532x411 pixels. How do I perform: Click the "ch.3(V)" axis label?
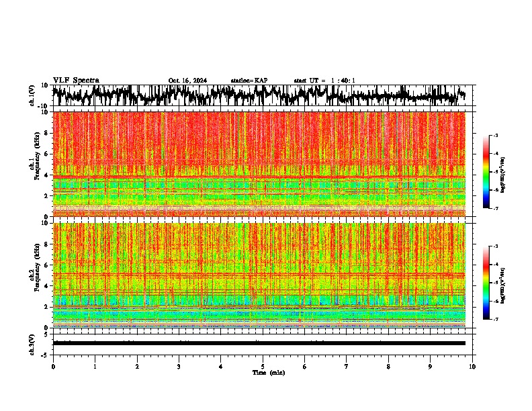32,345
